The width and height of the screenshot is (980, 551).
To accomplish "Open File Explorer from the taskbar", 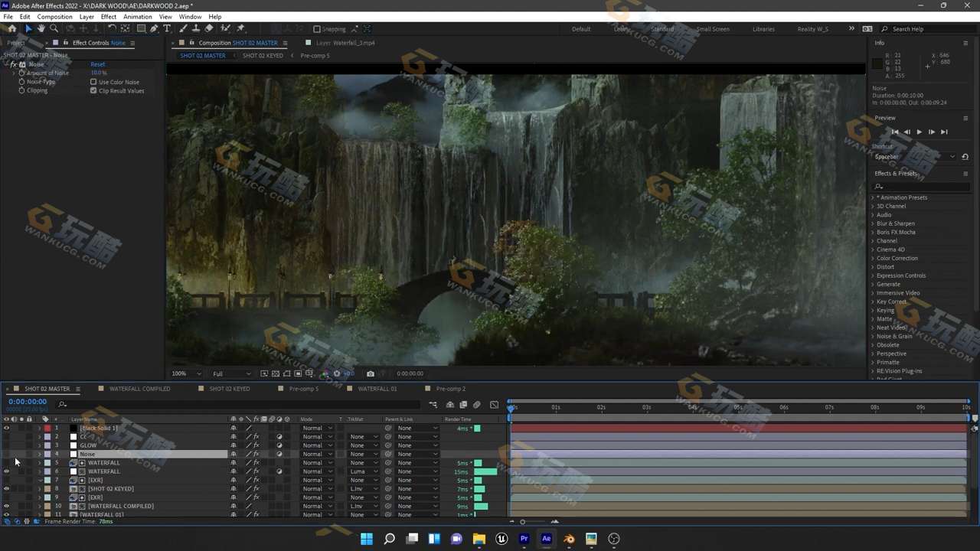I will 479,539.
